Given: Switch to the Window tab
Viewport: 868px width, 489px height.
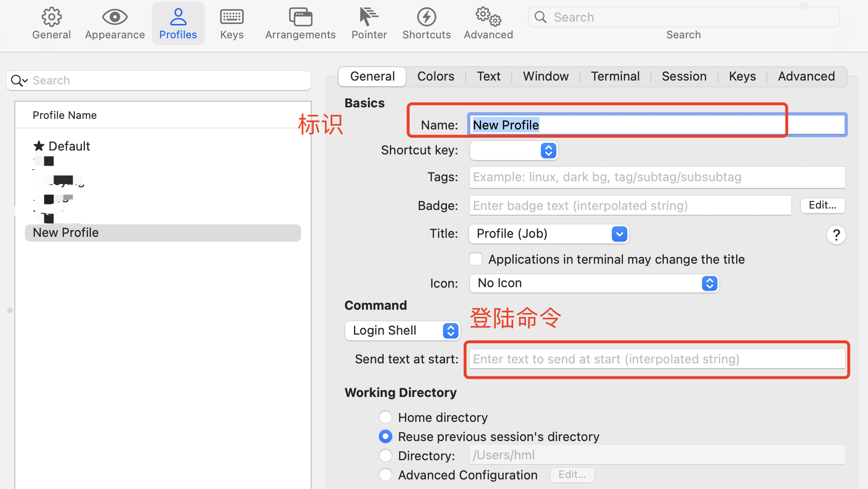Looking at the screenshot, I should (546, 77).
